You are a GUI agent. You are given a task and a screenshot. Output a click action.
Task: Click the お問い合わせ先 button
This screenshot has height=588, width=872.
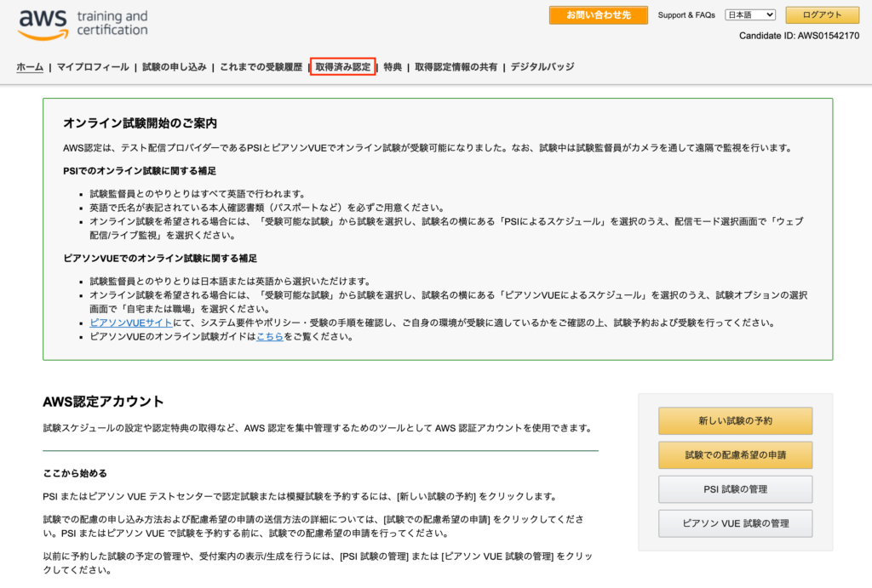[x=599, y=15]
